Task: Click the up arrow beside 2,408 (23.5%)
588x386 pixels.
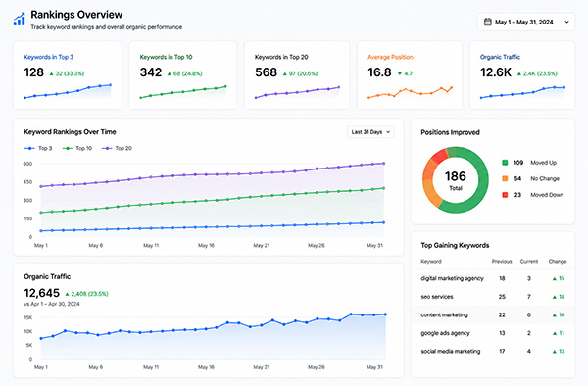Action: [67, 294]
